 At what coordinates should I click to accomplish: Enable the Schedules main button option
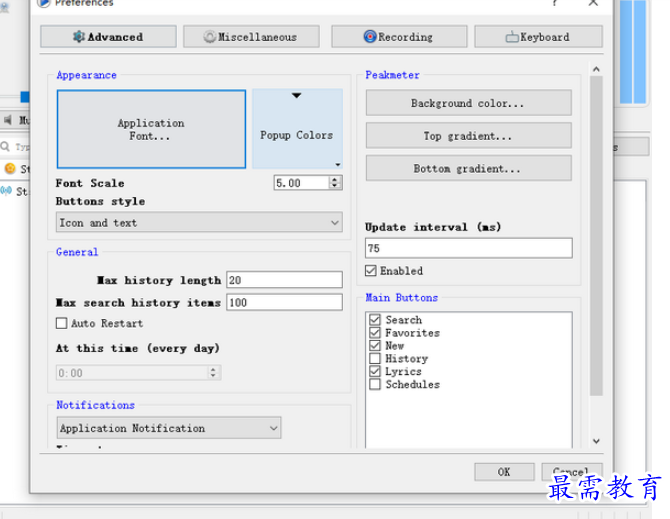(x=375, y=384)
